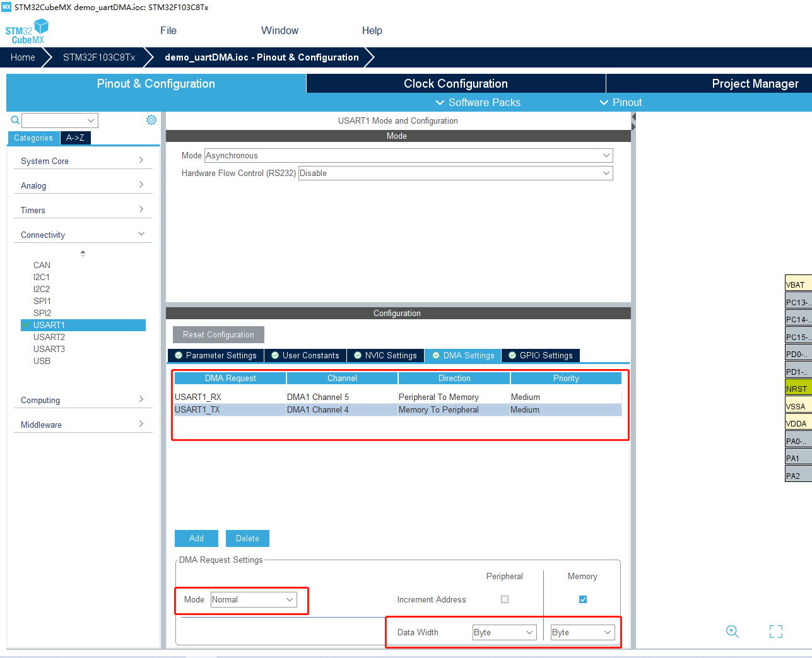Click the Priority column header
The height and width of the screenshot is (658, 812).
[x=566, y=378]
